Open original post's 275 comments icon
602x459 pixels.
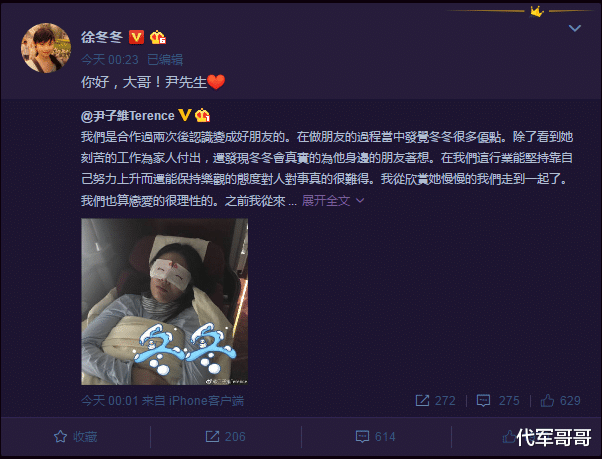coord(498,401)
